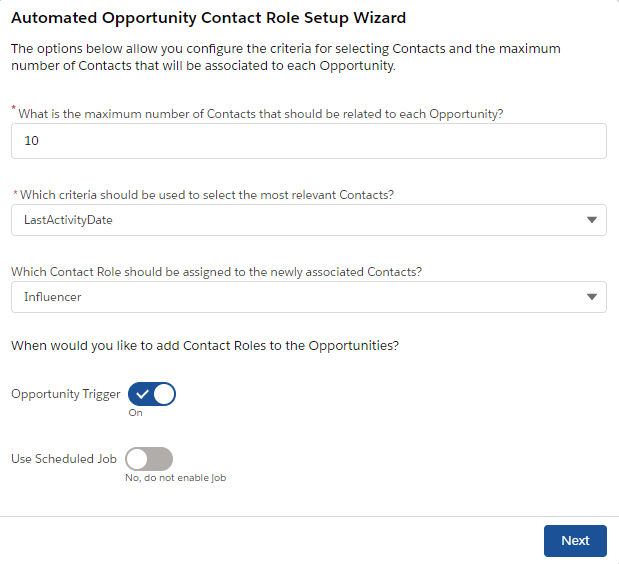Click the Next button
Screen dimensions: 619x564
[575, 541]
